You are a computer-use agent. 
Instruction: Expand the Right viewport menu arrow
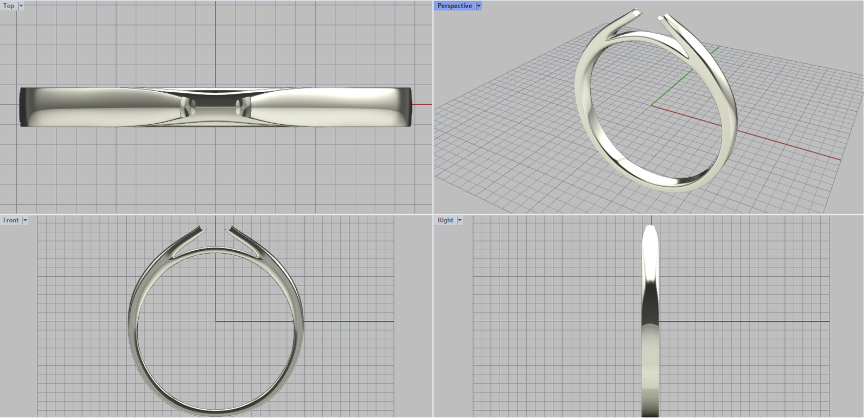pos(459,220)
